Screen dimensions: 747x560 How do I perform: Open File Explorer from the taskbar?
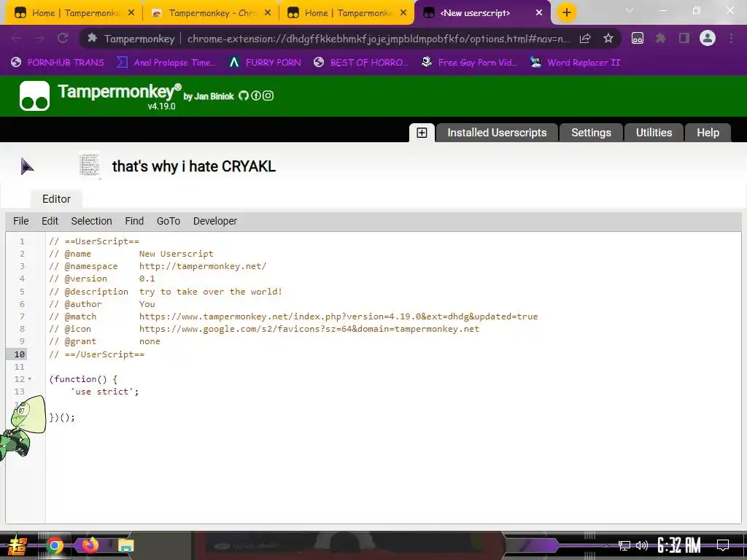(x=125, y=545)
